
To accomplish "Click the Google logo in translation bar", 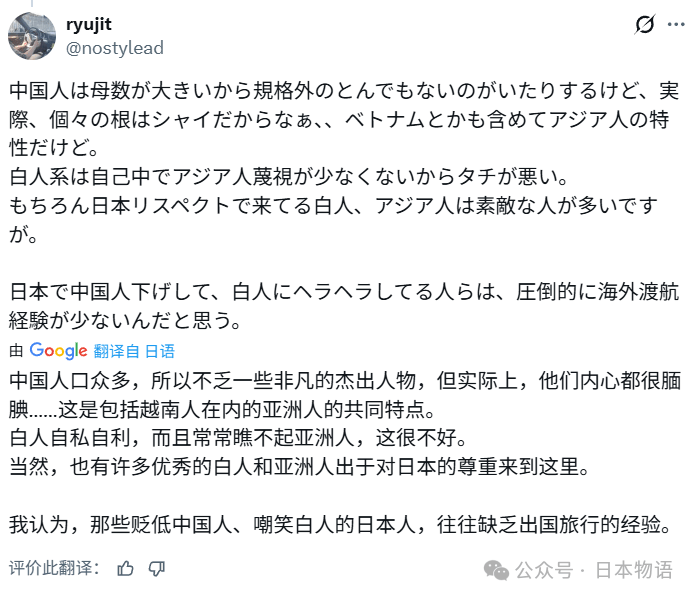I will 58,350.
